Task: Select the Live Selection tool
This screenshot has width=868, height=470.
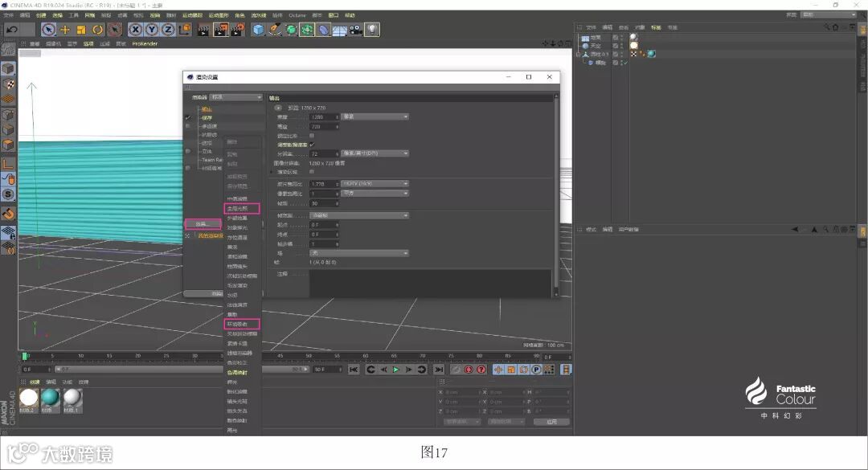Action: click(x=49, y=30)
